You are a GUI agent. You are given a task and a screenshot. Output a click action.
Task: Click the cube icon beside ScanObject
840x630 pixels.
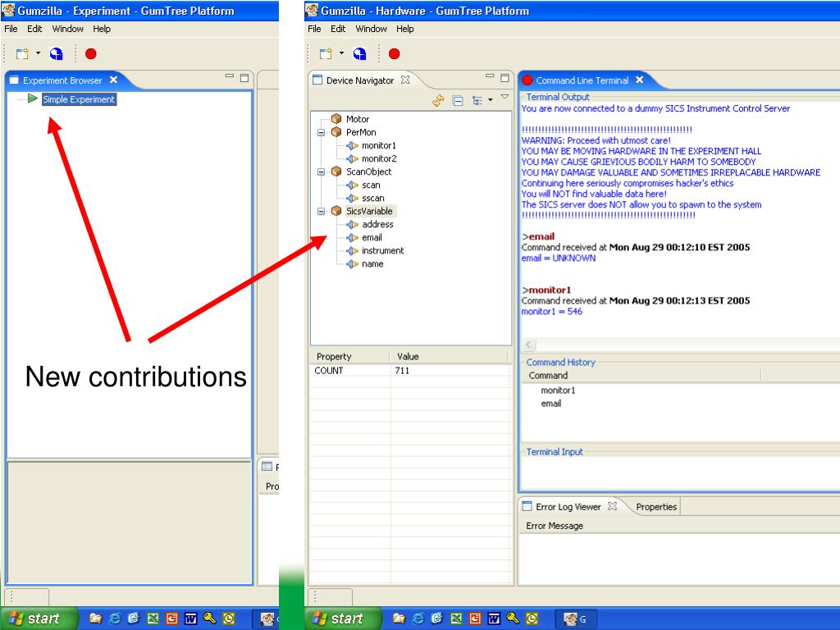pyautogui.click(x=336, y=171)
